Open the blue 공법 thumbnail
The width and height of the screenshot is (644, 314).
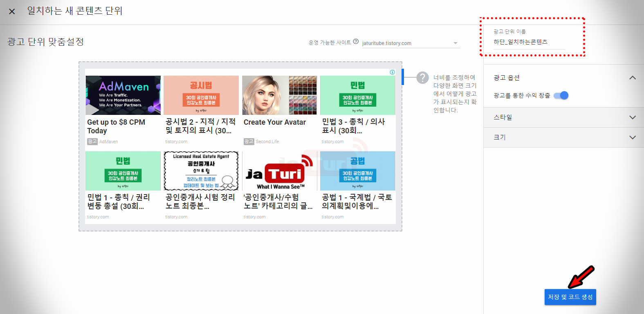[x=358, y=171]
